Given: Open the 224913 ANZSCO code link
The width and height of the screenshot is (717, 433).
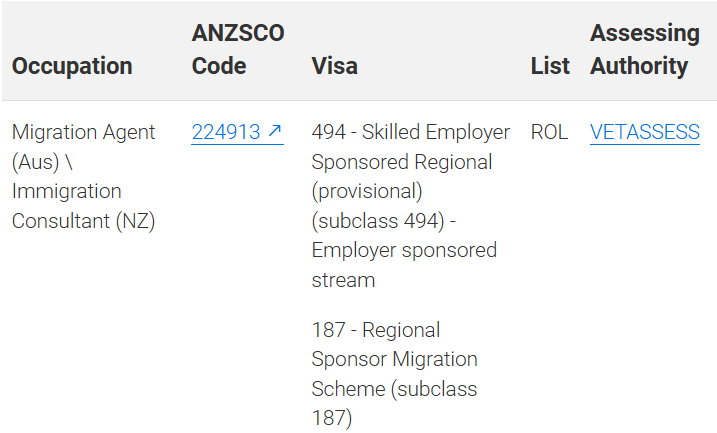Looking at the screenshot, I should (x=226, y=132).
